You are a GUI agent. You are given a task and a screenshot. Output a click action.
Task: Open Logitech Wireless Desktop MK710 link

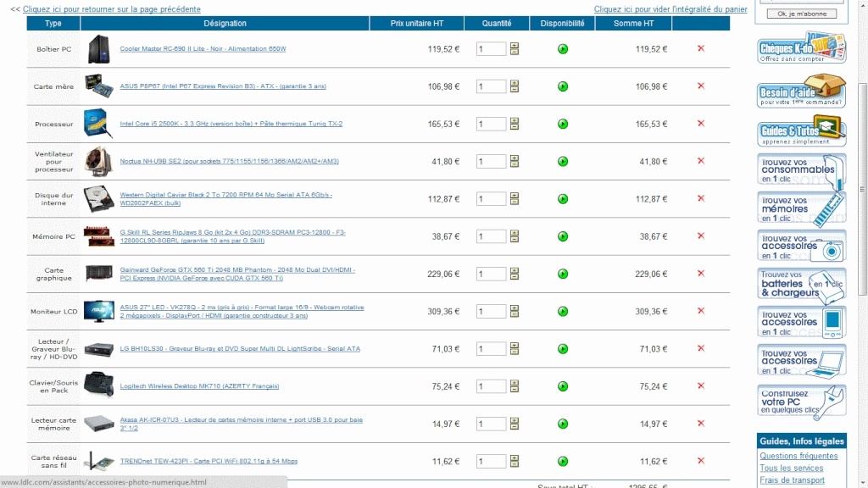click(x=199, y=386)
